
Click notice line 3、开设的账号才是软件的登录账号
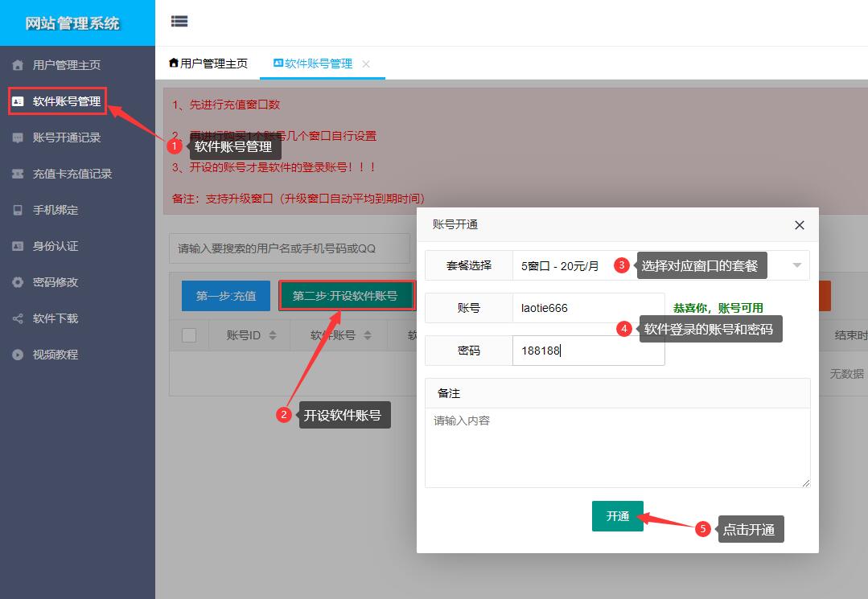274,167
